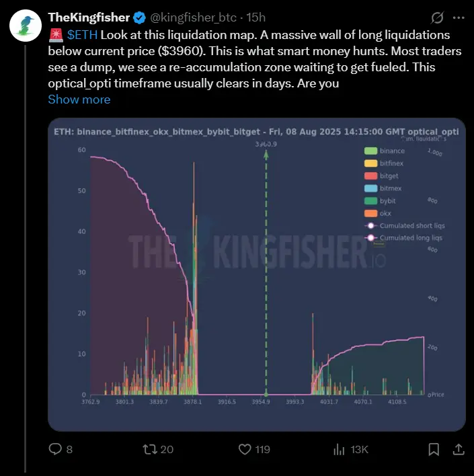The image size is (474, 476).
Task: Open the three-dot more options menu
Action: click(459, 17)
